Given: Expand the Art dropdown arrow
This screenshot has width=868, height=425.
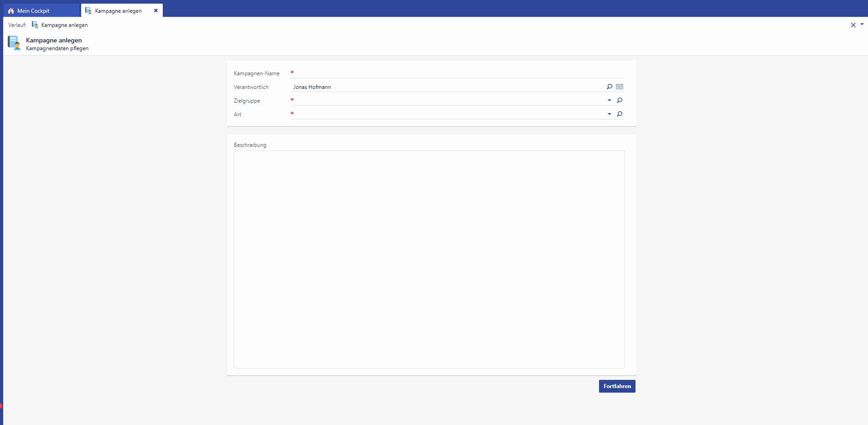Looking at the screenshot, I should point(609,114).
